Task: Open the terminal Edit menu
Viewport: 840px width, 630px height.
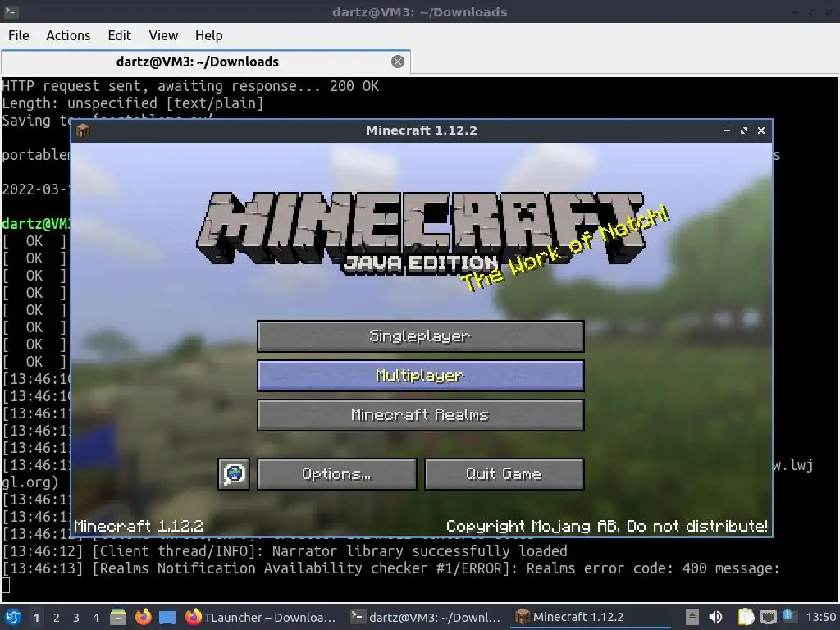Action: point(120,35)
